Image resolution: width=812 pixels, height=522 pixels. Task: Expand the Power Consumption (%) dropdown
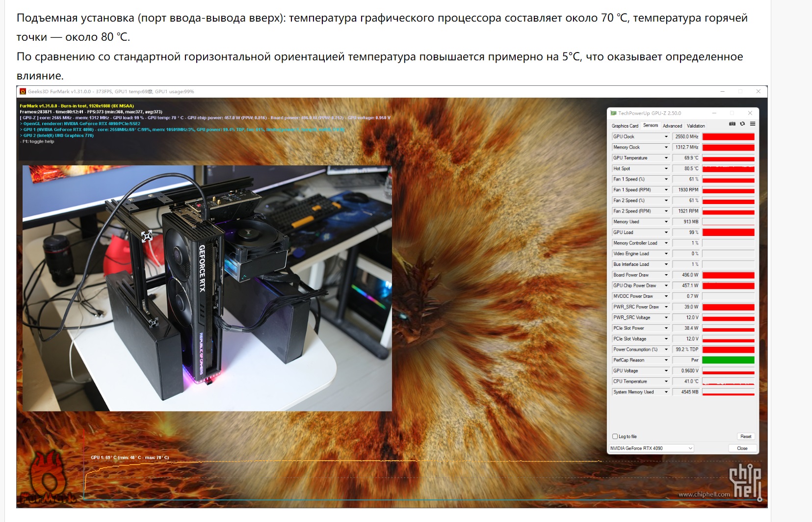(x=666, y=349)
